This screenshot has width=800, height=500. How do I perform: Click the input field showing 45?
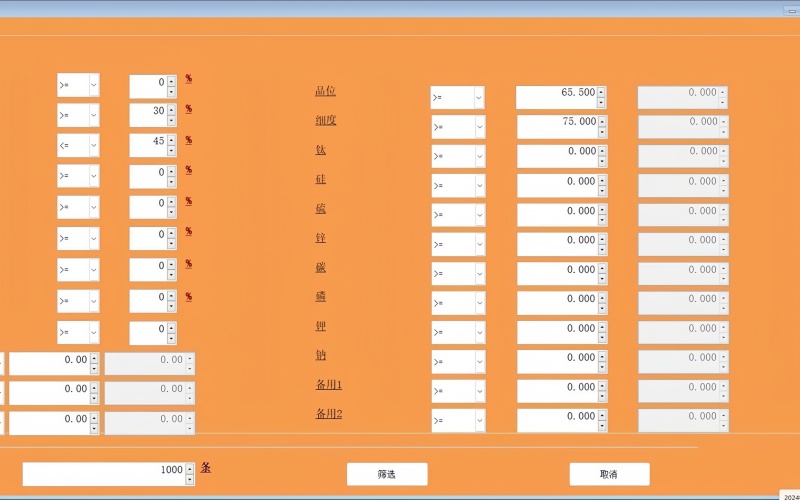coord(147,146)
